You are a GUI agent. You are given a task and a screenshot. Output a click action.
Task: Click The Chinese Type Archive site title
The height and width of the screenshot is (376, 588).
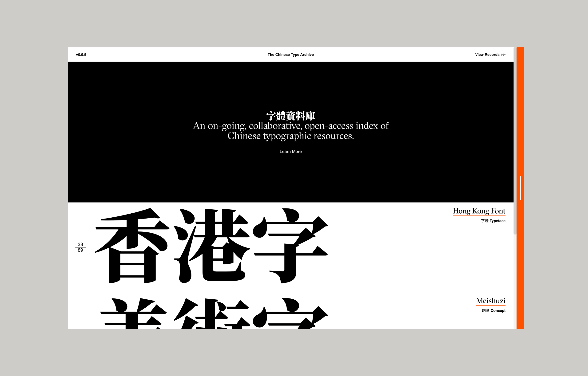tap(290, 55)
